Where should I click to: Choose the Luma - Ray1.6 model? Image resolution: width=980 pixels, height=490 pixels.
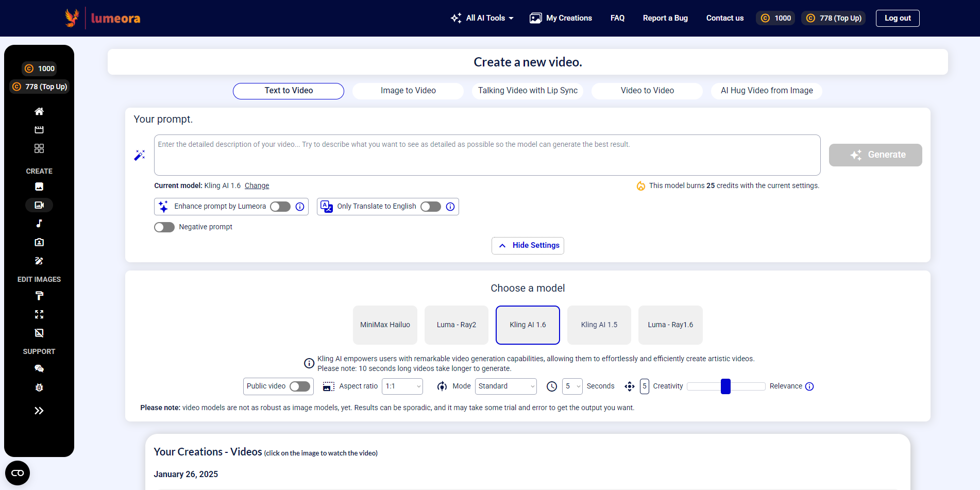tap(670, 325)
